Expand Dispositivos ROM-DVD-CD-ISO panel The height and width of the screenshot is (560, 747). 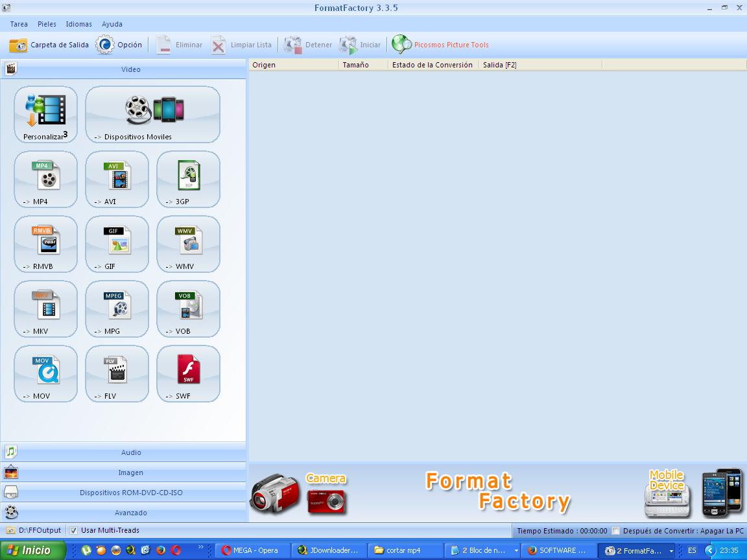coord(123,493)
